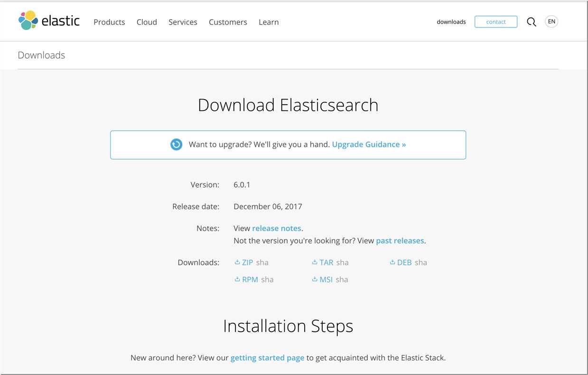Download the MSI package
588x375 pixels.
click(x=326, y=279)
